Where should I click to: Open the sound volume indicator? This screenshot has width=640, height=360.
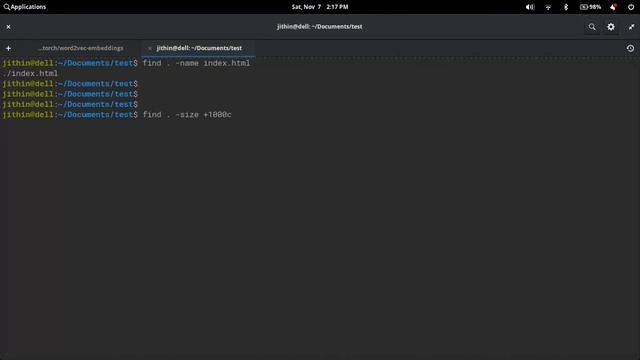[x=530, y=7]
